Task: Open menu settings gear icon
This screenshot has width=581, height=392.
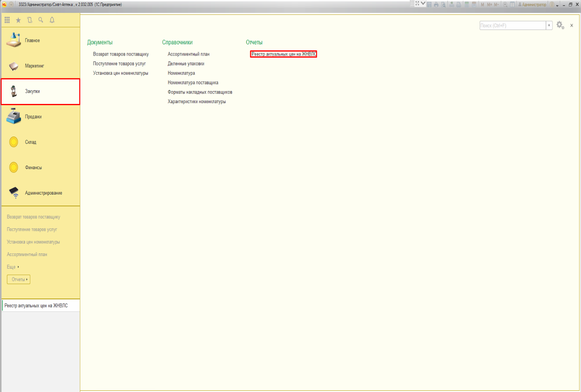Action: (x=560, y=25)
